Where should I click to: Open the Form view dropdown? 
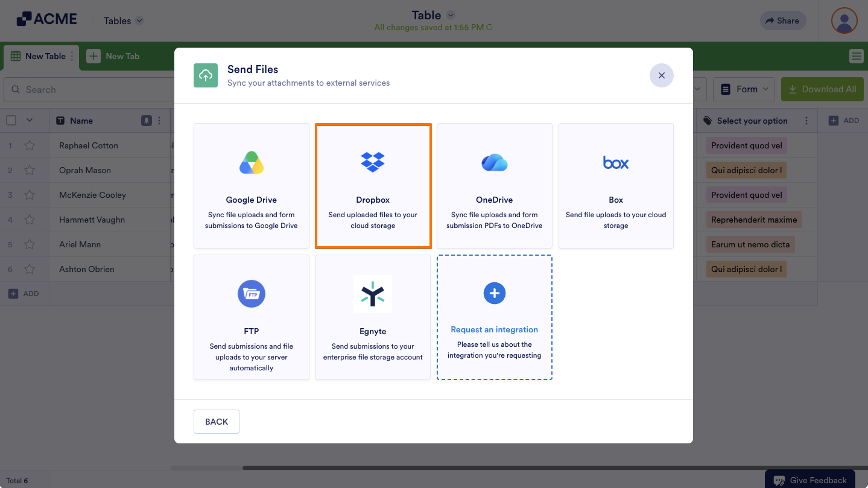(744, 89)
